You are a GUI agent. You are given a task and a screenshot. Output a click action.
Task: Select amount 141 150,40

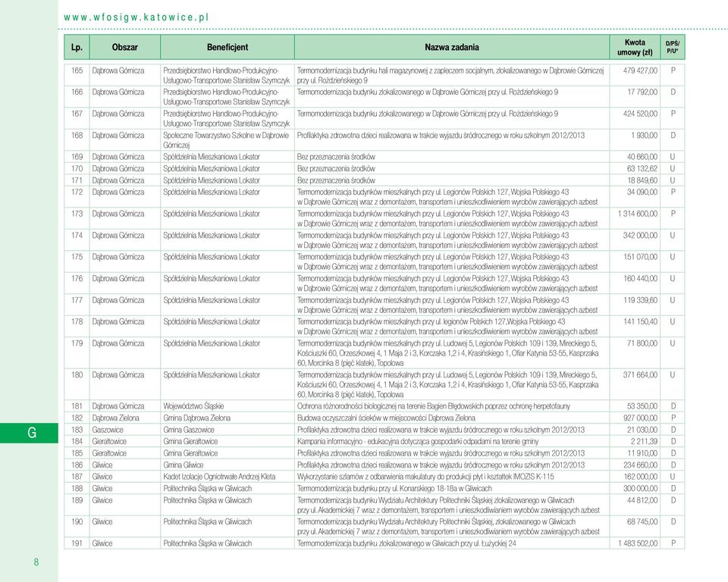click(640, 321)
